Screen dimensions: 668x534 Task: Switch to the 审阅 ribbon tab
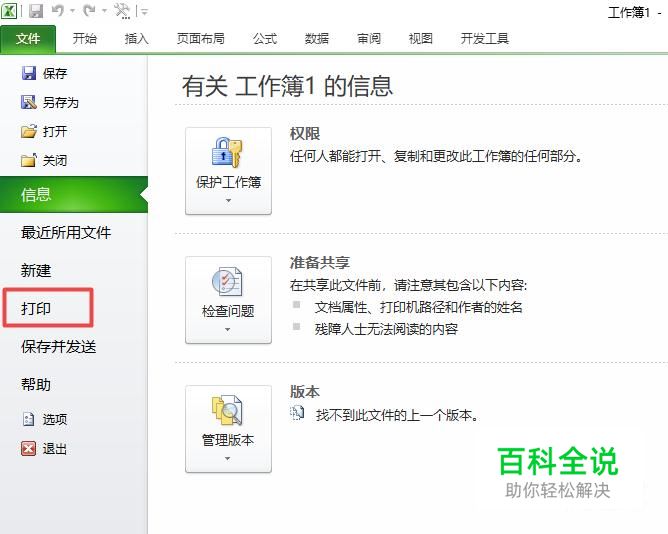click(369, 39)
